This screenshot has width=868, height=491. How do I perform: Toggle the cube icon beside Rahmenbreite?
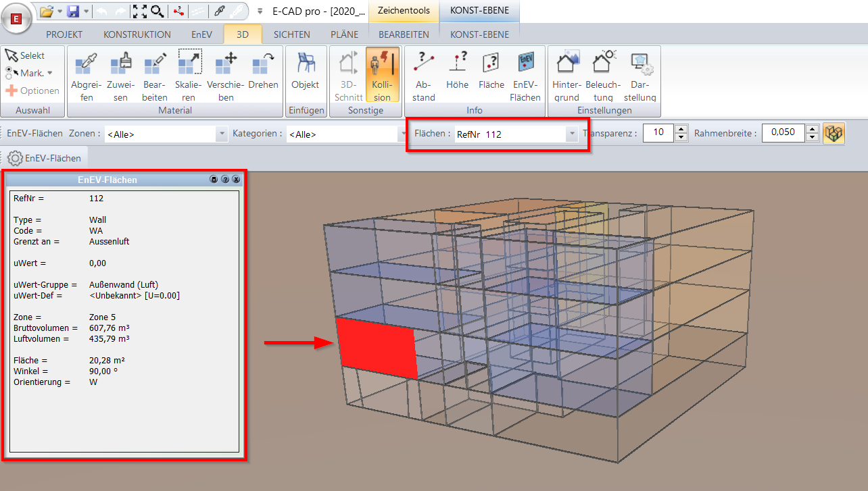pyautogui.click(x=834, y=132)
